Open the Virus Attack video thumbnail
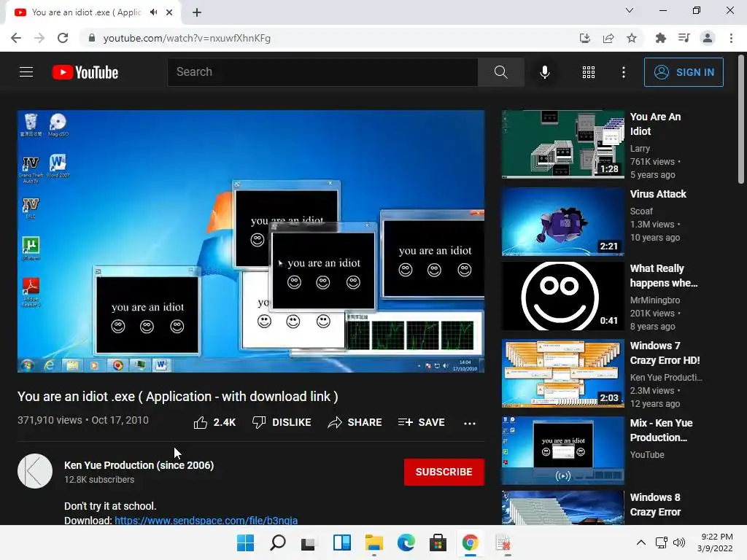Image resolution: width=747 pixels, height=560 pixels. [x=562, y=222]
